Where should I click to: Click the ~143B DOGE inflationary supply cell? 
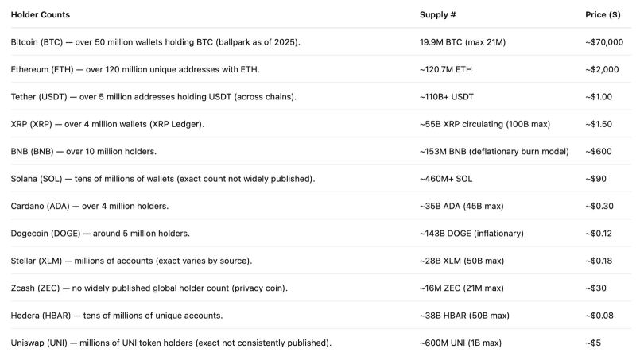[471, 234]
